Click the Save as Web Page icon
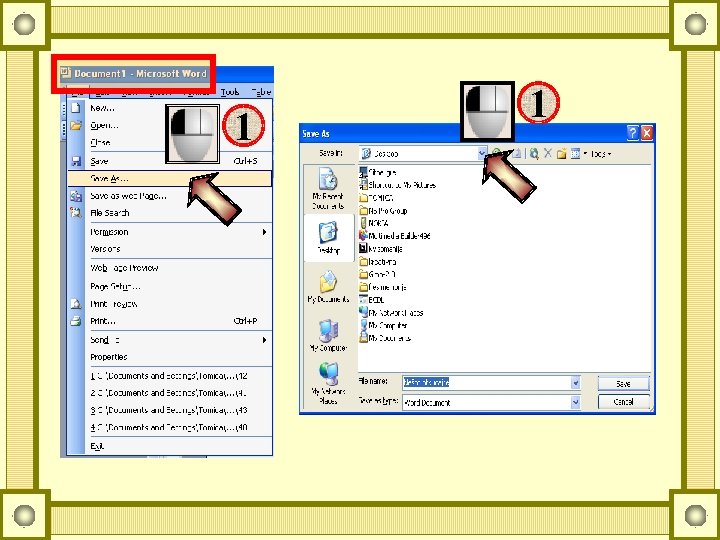 pos(76,196)
